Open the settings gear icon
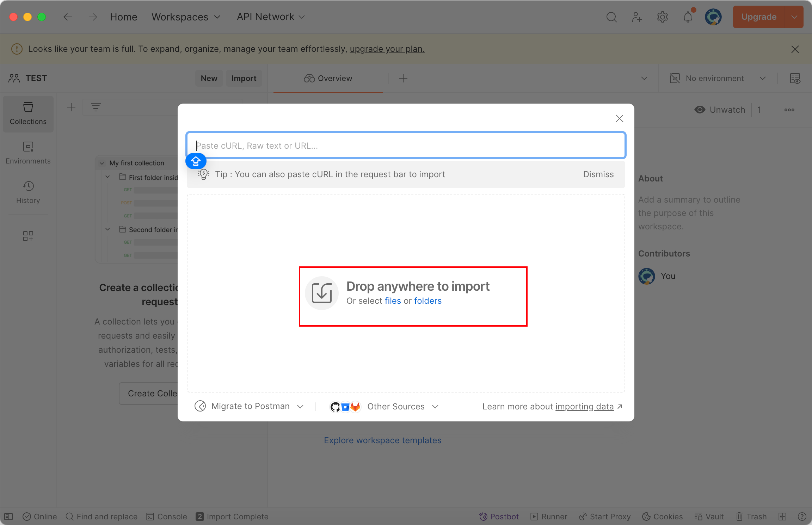The height and width of the screenshot is (525, 812). click(x=663, y=17)
